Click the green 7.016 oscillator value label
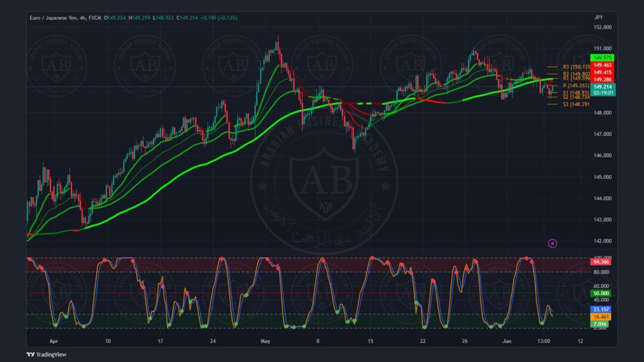Viewport: 644px width, 362px height. click(600, 324)
